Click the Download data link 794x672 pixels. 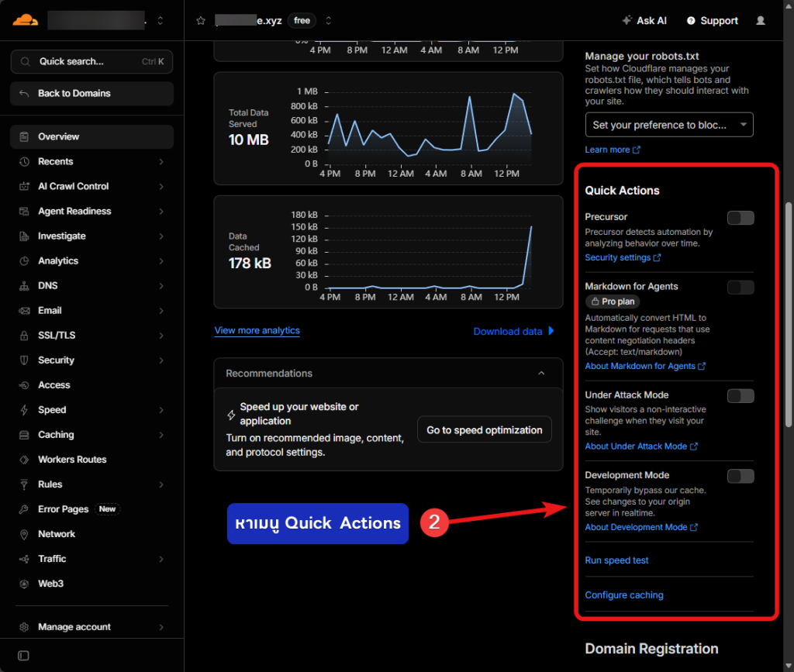point(513,332)
